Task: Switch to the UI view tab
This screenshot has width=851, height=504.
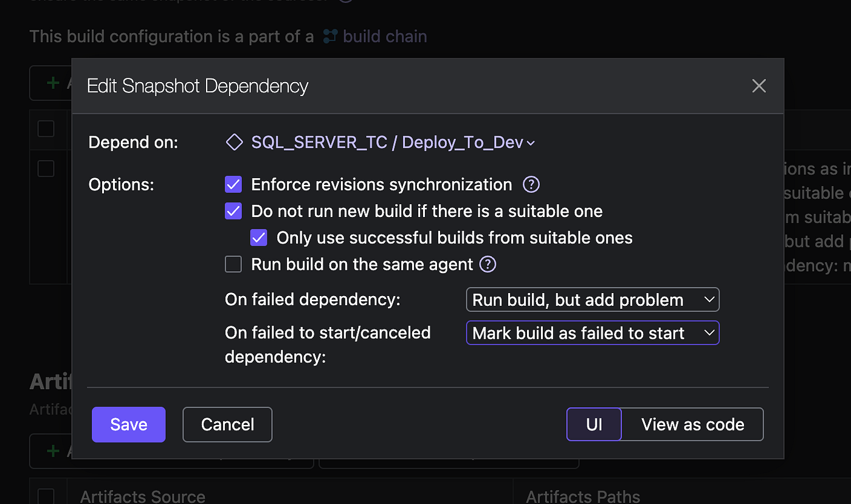Action: pos(594,424)
